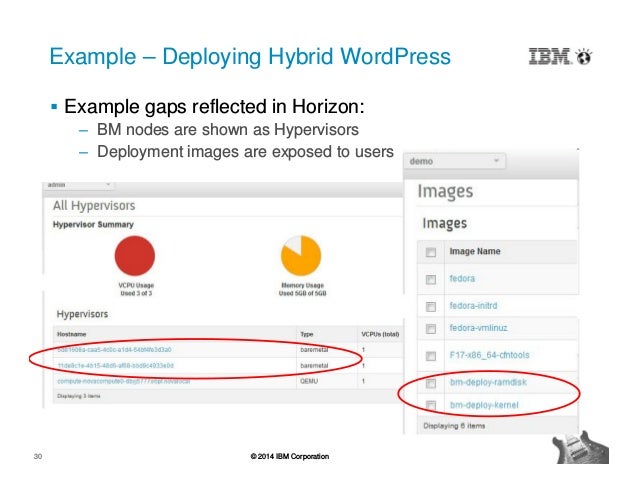Open the fedora image link
The image size is (638, 493).
(x=462, y=279)
